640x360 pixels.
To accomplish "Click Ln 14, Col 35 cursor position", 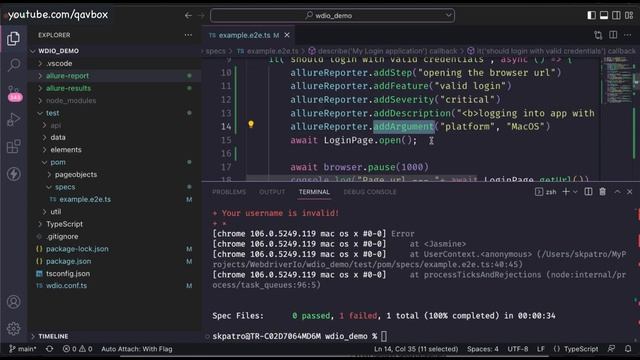I will (x=416, y=349).
